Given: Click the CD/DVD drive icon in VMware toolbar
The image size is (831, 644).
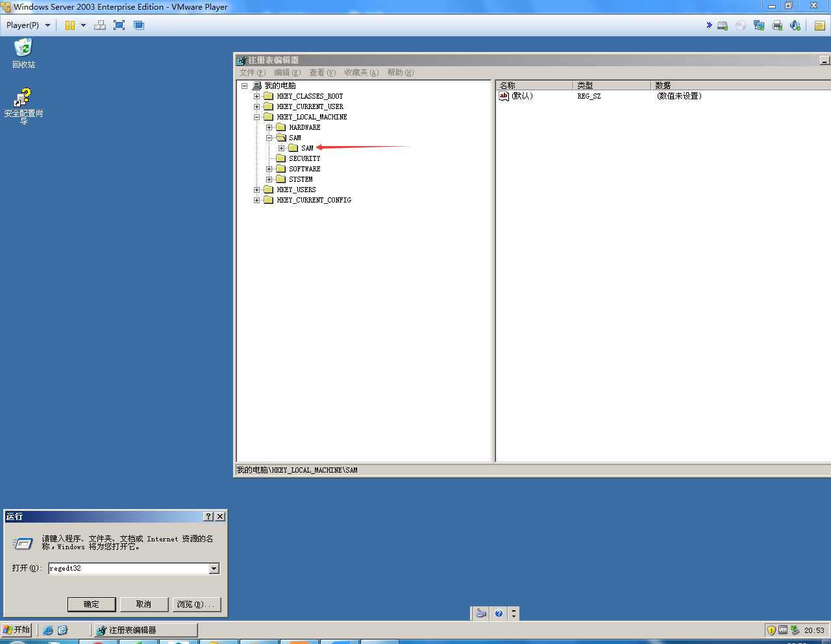Looking at the screenshot, I should pyautogui.click(x=741, y=26).
